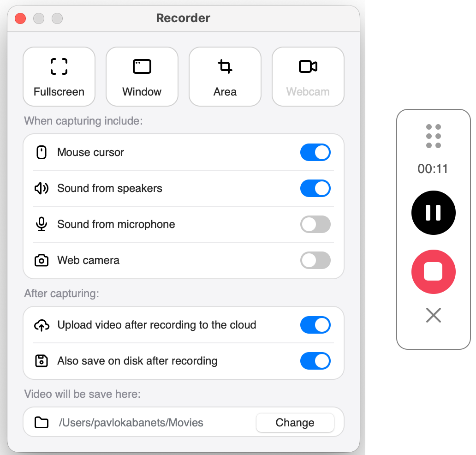The height and width of the screenshot is (455, 476).
Task: Click the 'Sound from microphone' label
Action: click(116, 224)
